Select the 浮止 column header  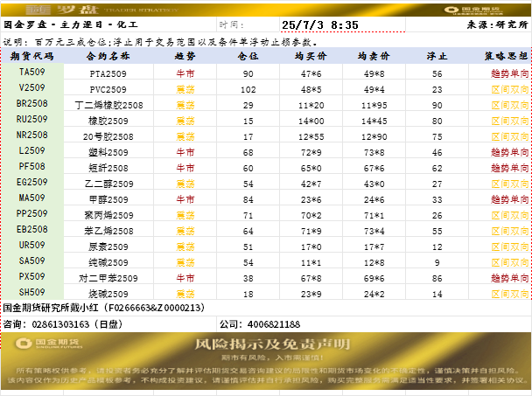click(x=437, y=56)
